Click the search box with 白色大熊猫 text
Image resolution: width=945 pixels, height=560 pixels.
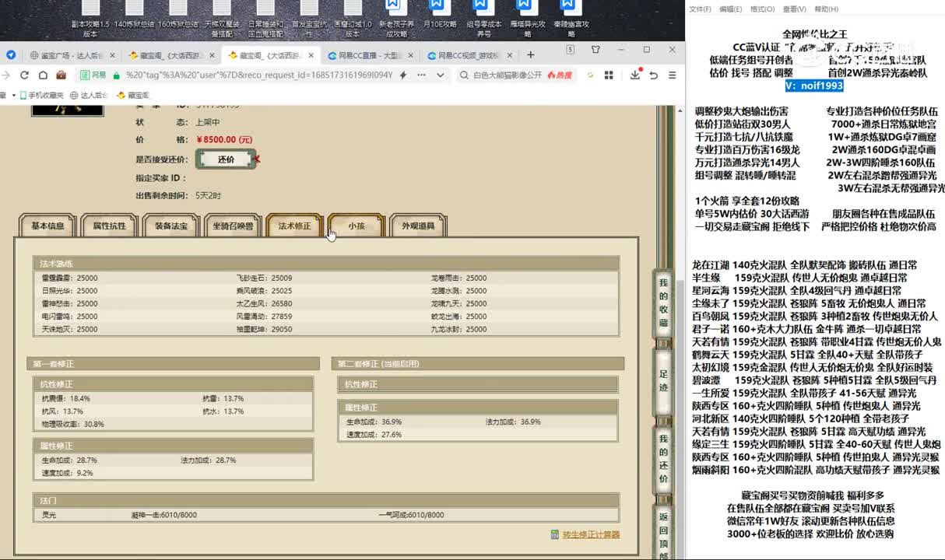click(506, 75)
